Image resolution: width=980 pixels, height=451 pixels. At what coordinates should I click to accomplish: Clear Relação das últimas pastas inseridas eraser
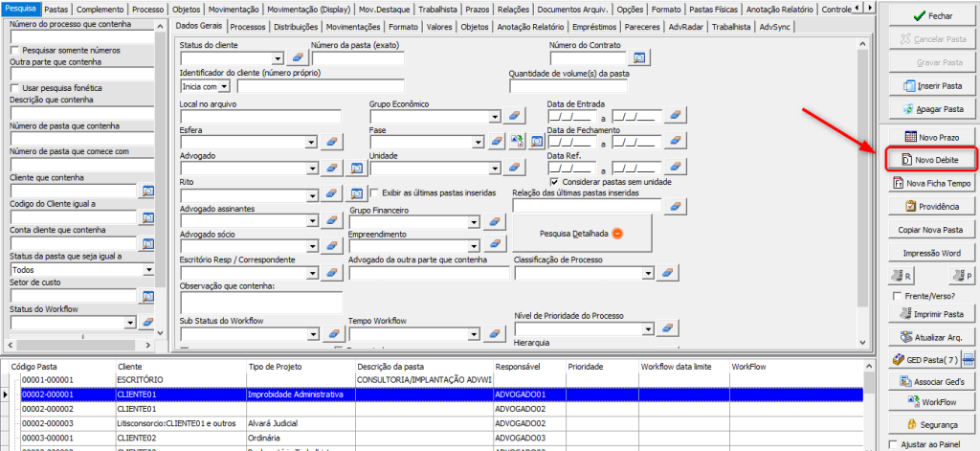click(675, 205)
